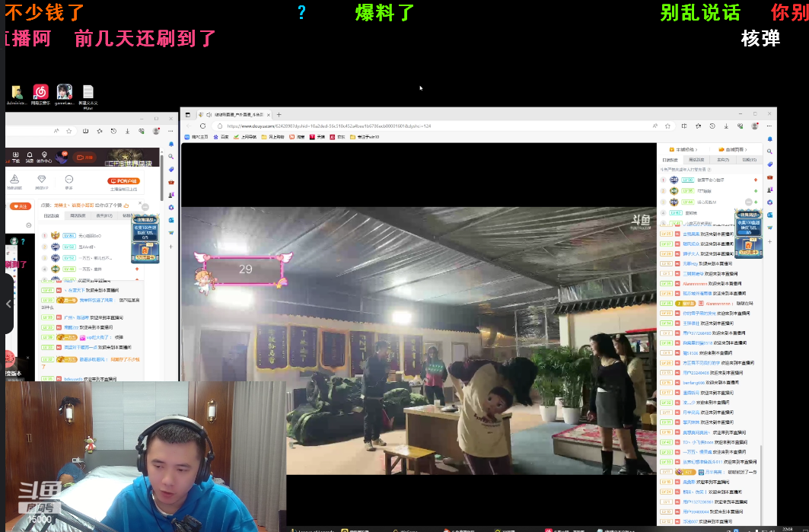Toggle the 关注 follow button in left window
Image resolution: width=809 pixels, height=532 pixels.
21,206
